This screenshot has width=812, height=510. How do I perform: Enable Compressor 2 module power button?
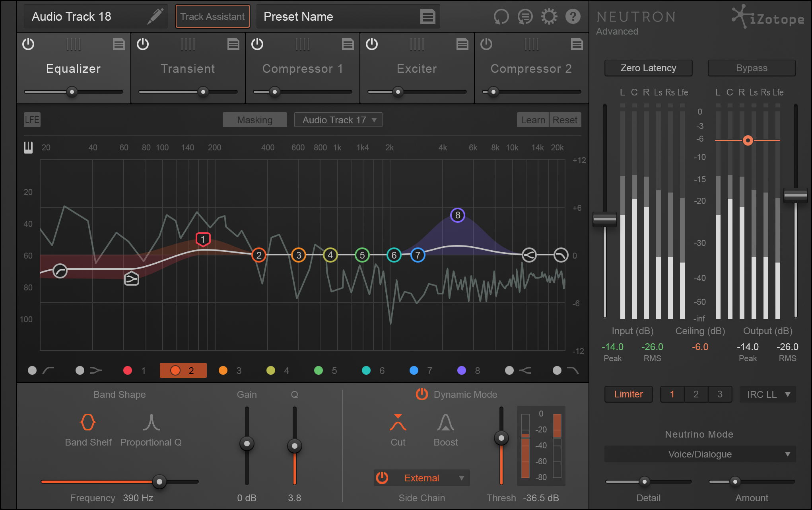click(x=486, y=44)
